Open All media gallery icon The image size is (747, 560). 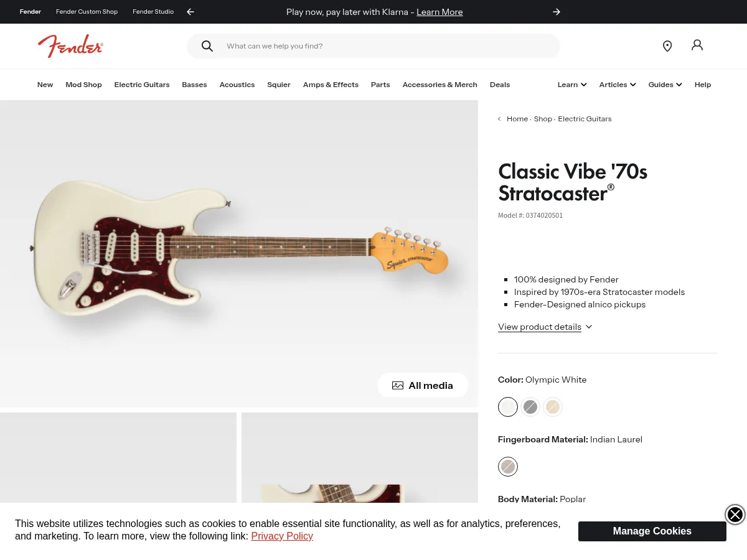398,385
